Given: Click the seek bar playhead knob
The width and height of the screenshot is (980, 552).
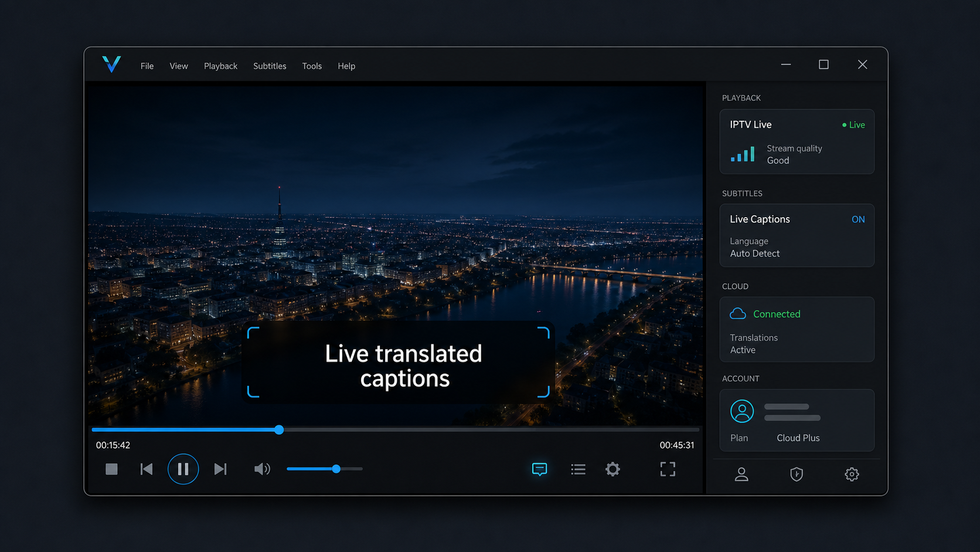Looking at the screenshot, I should (x=279, y=430).
